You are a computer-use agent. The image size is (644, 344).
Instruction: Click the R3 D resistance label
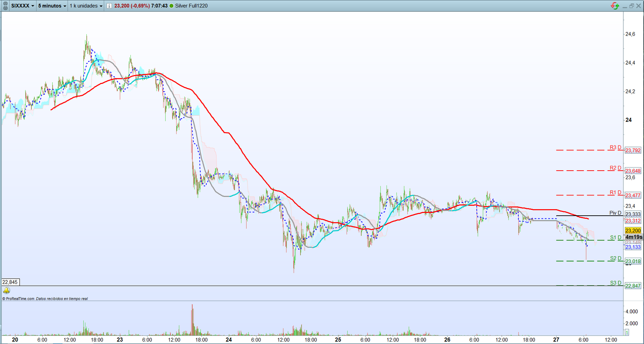coord(615,148)
